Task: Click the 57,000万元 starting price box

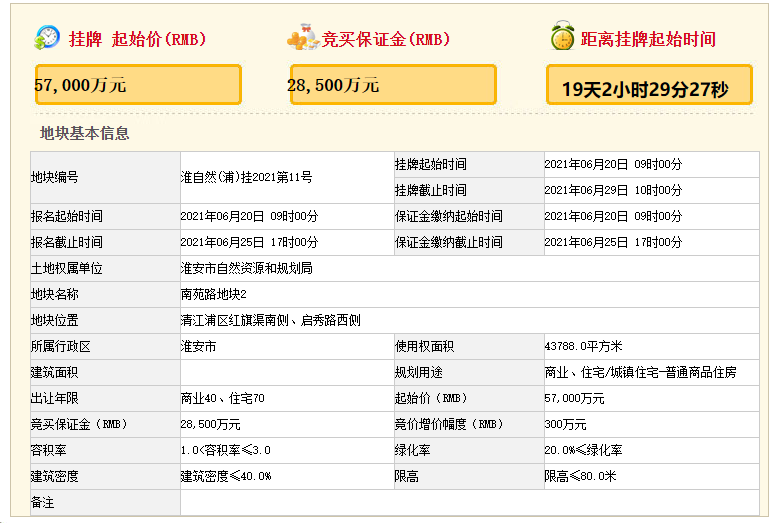Action: point(138,84)
